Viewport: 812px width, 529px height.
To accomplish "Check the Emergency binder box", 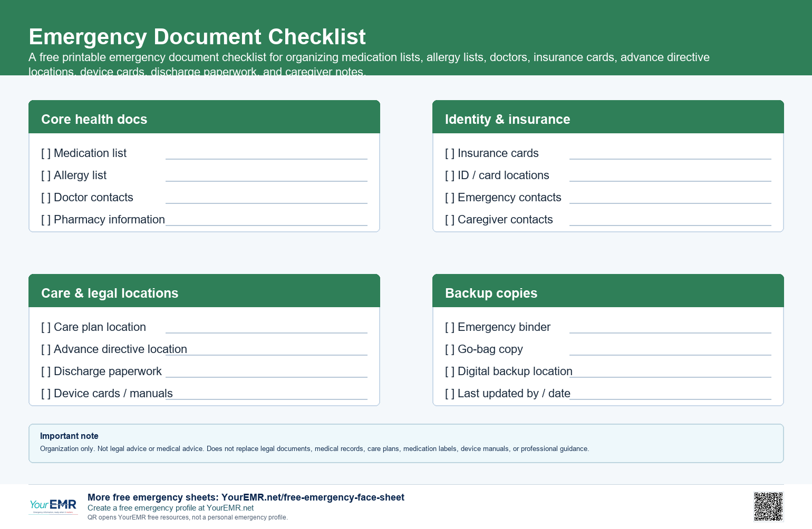I will point(450,327).
